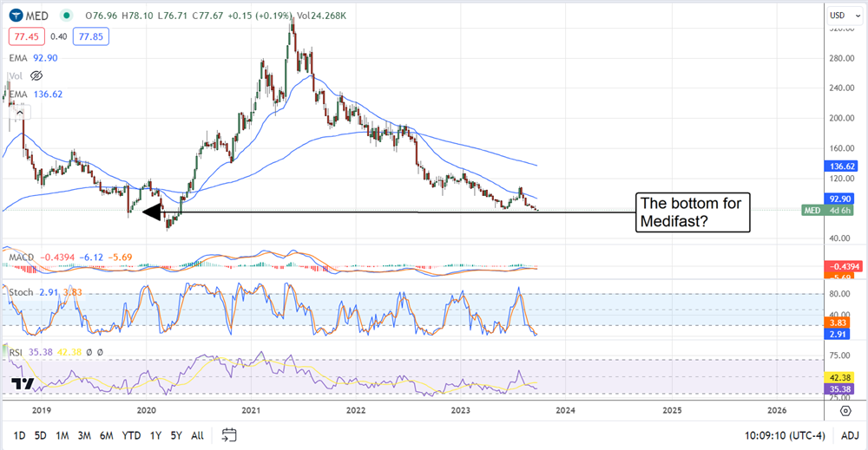
Task: Click the 200.00 price axis label
Action: [x=841, y=118]
